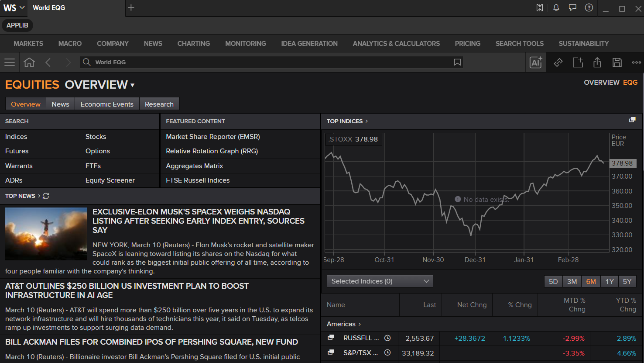This screenshot has height=363, width=644.
Task: Open the chat messages icon
Action: click(x=572, y=8)
